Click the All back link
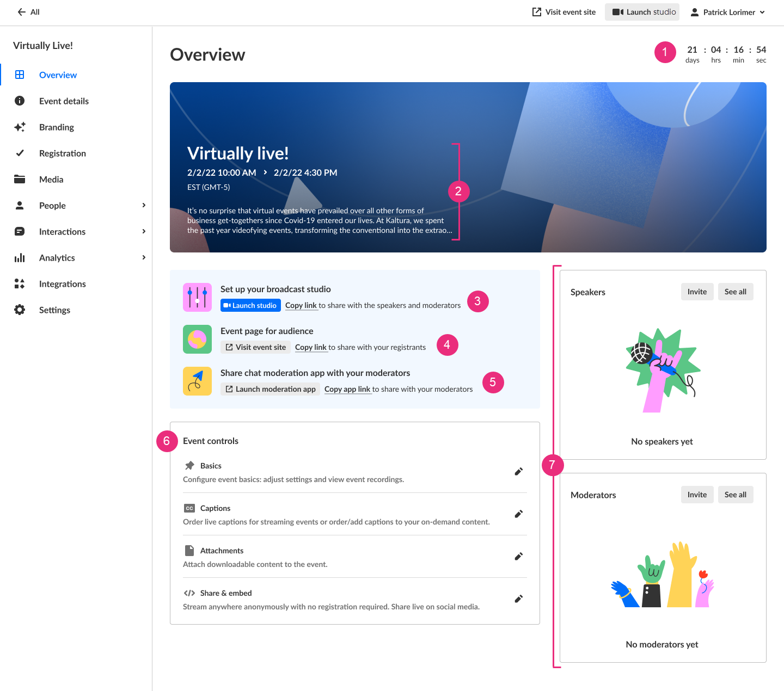Viewport: 784px width, 691px height. click(35, 12)
